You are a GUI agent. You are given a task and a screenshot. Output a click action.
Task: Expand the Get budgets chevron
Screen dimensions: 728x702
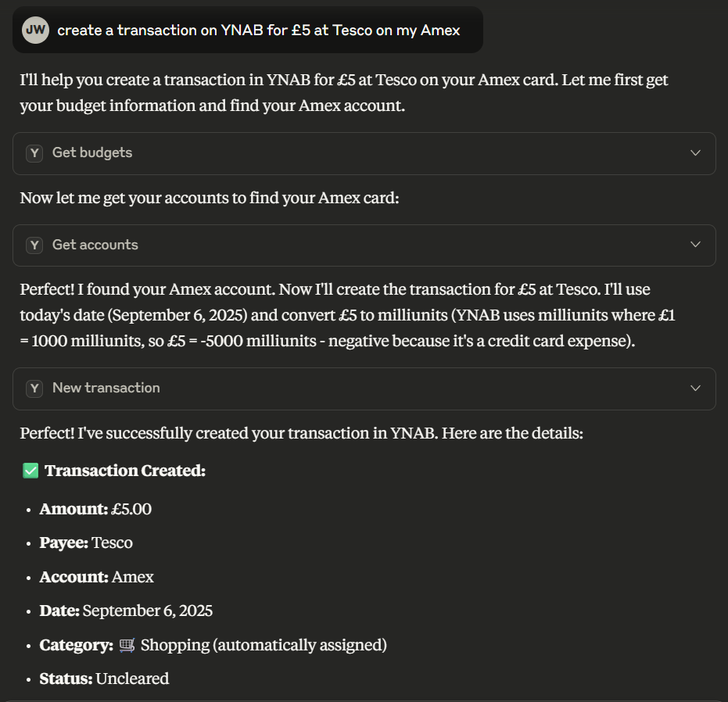(695, 152)
